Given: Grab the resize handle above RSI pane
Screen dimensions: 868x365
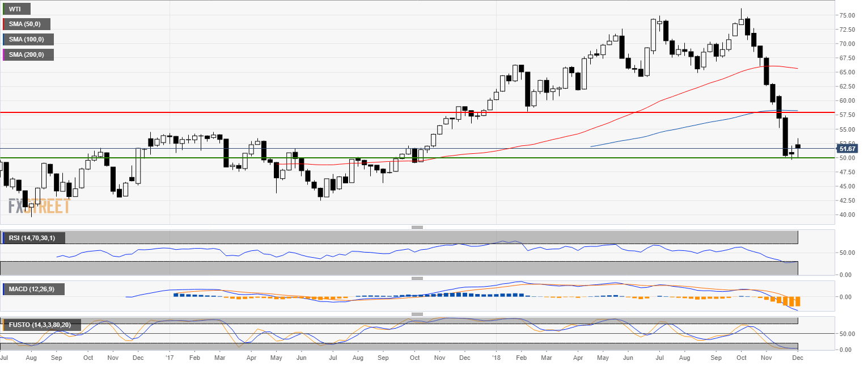Looking at the screenshot, I should click(417, 227).
